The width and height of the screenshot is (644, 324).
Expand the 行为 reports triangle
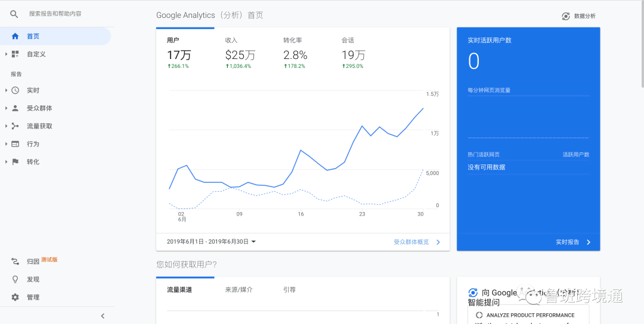6,144
